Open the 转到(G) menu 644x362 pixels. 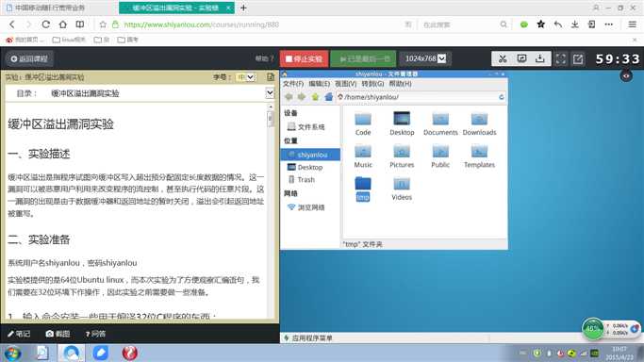click(372, 84)
